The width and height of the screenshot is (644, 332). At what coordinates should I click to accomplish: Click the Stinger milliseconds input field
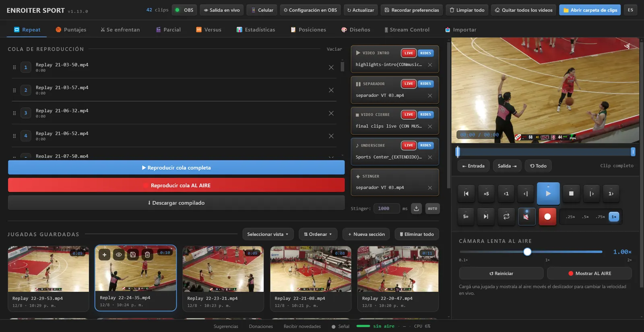386,209
